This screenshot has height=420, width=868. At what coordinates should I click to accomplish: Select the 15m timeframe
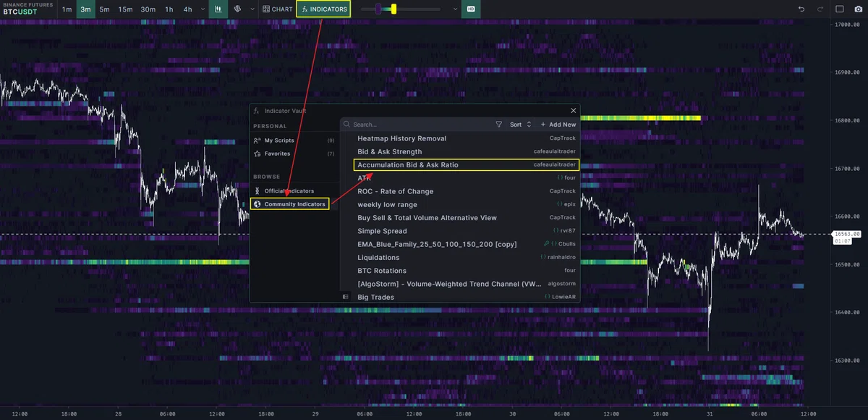click(125, 9)
